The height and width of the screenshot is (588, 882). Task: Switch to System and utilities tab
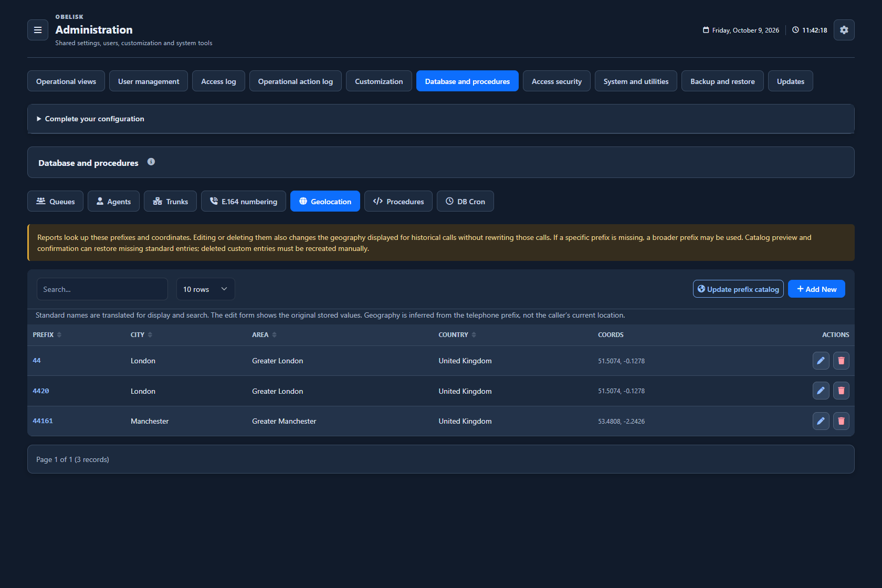636,81
